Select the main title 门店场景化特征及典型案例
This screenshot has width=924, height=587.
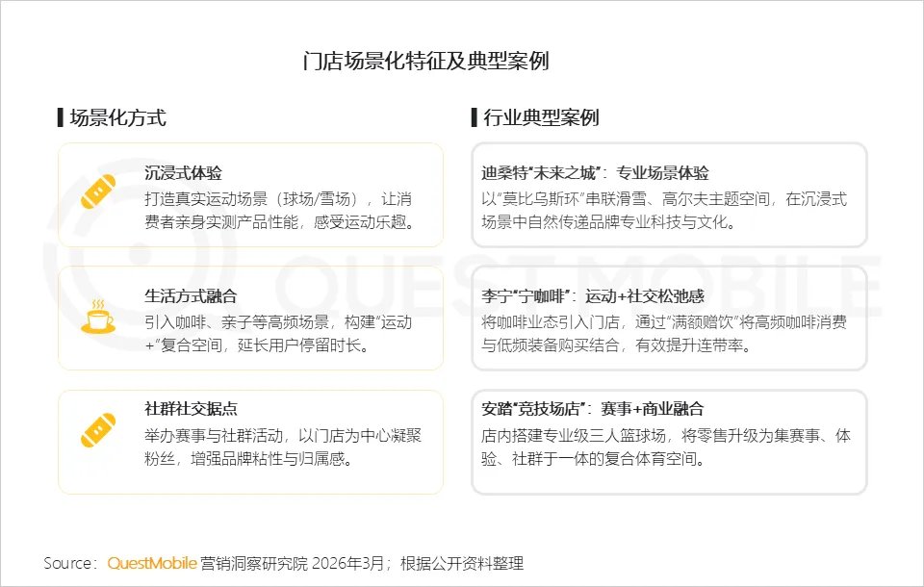[425, 62]
